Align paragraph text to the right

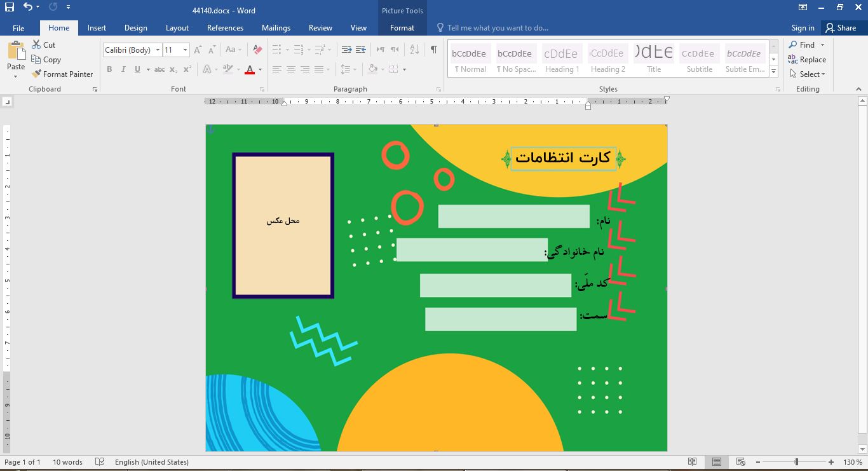(304, 69)
